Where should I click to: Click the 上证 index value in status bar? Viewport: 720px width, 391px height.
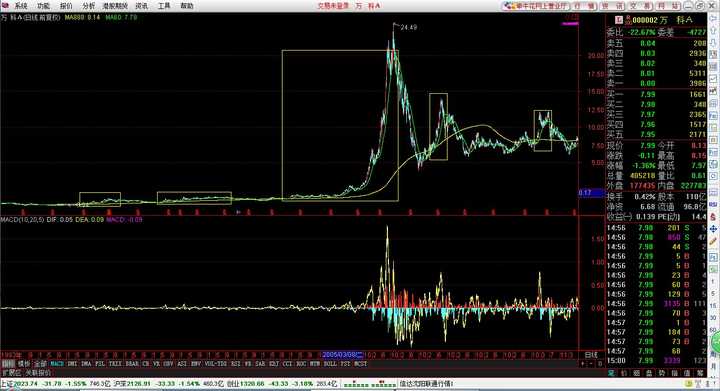(25, 384)
